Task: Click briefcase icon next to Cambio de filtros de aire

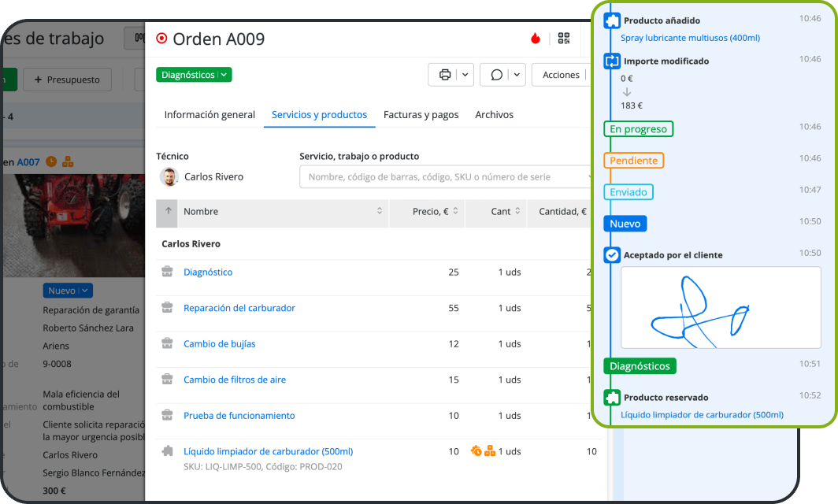Action: [x=167, y=379]
